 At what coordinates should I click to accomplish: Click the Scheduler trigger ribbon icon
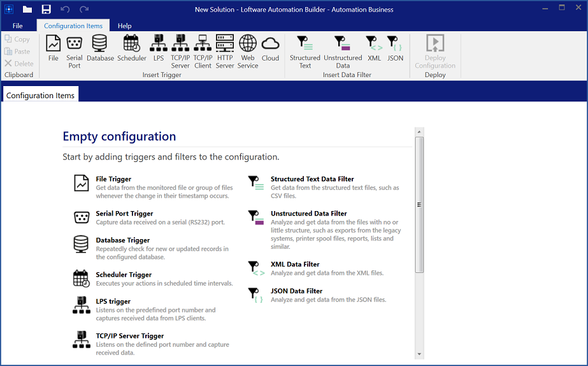pos(132,49)
